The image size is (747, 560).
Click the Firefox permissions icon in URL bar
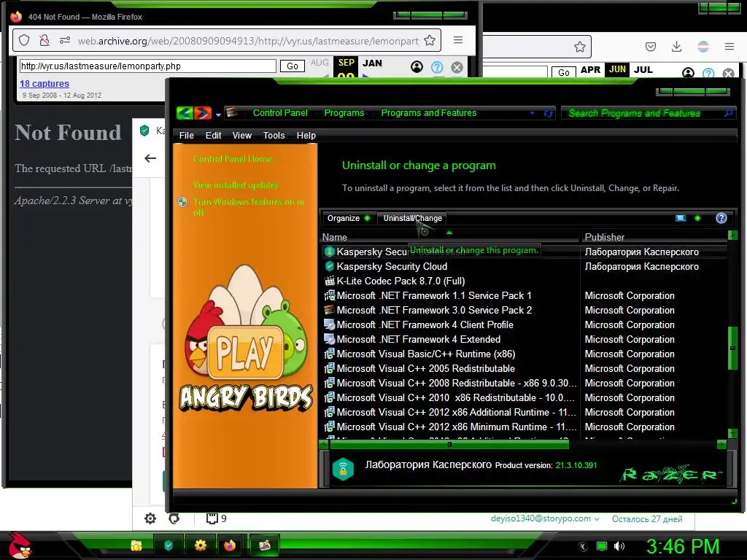[64, 41]
